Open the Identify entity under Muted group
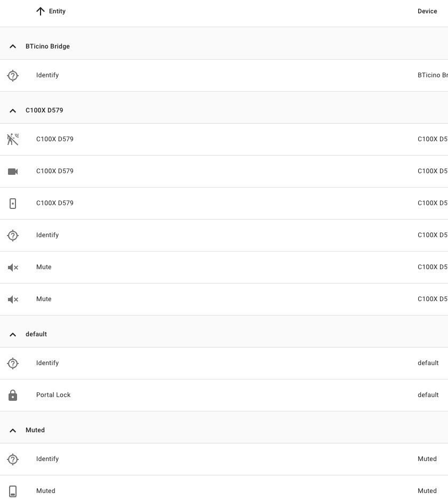 (x=47, y=459)
